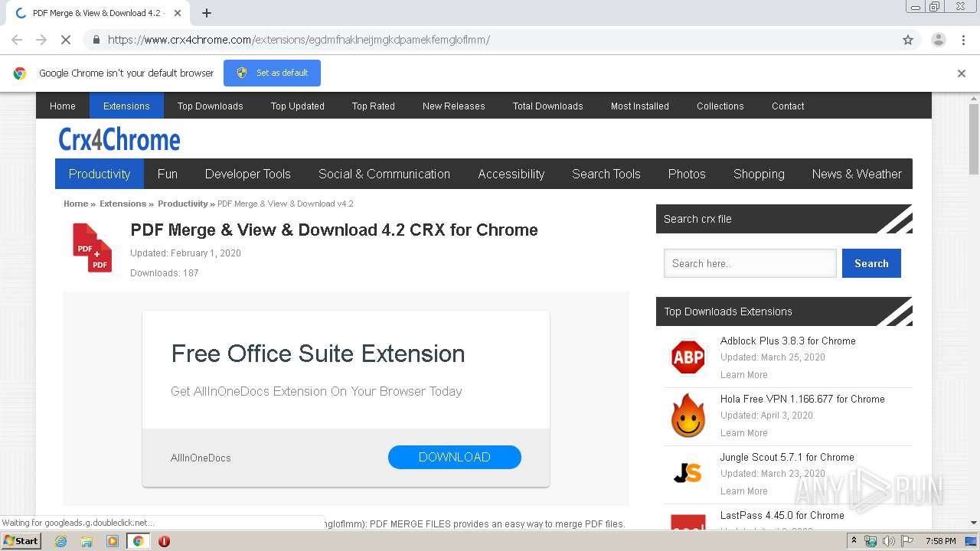Dismiss the default browser infobar
The image size is (980, 551).
click(962, 73)
